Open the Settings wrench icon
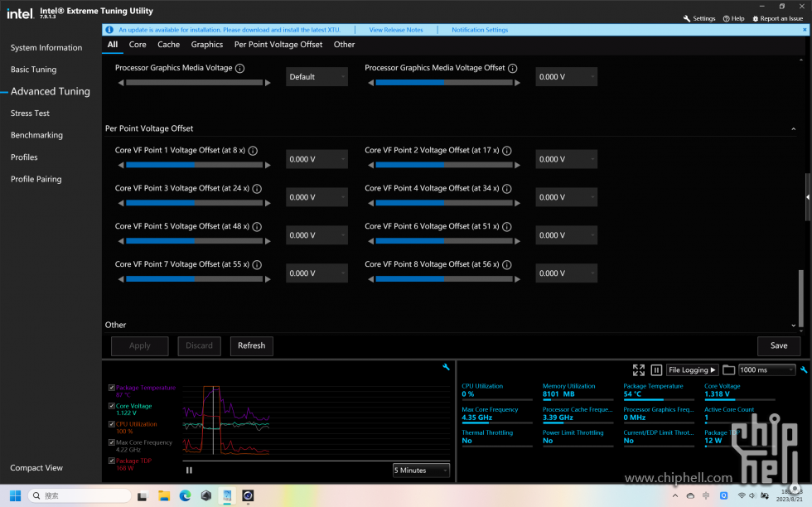812x507 pixels. 687,19
